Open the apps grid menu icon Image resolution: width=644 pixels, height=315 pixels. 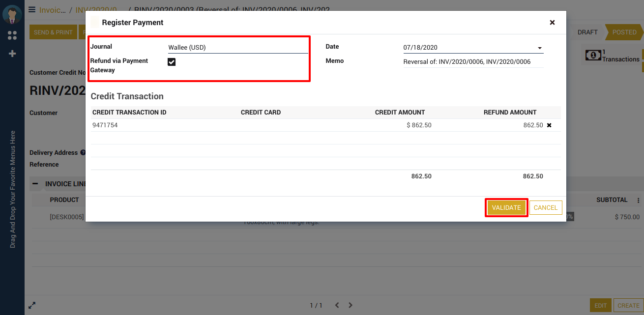(x=12, y=35)
